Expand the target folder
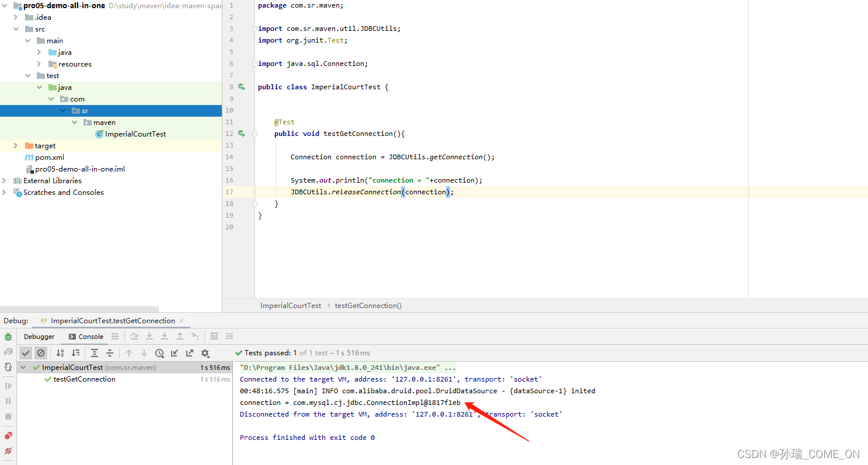Image resolution: width=868 pixels, height=465 pixels. coord(16,145)
